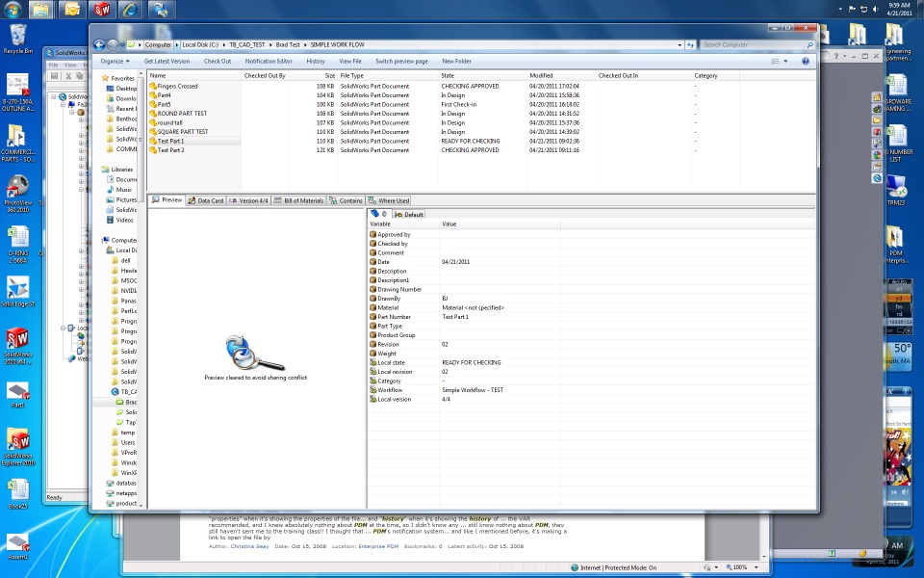Viewport: 924px width, 578px height.
Task: Open PhotoView 360 2010 desktop shortcut
Action: (x=17, y=194)
